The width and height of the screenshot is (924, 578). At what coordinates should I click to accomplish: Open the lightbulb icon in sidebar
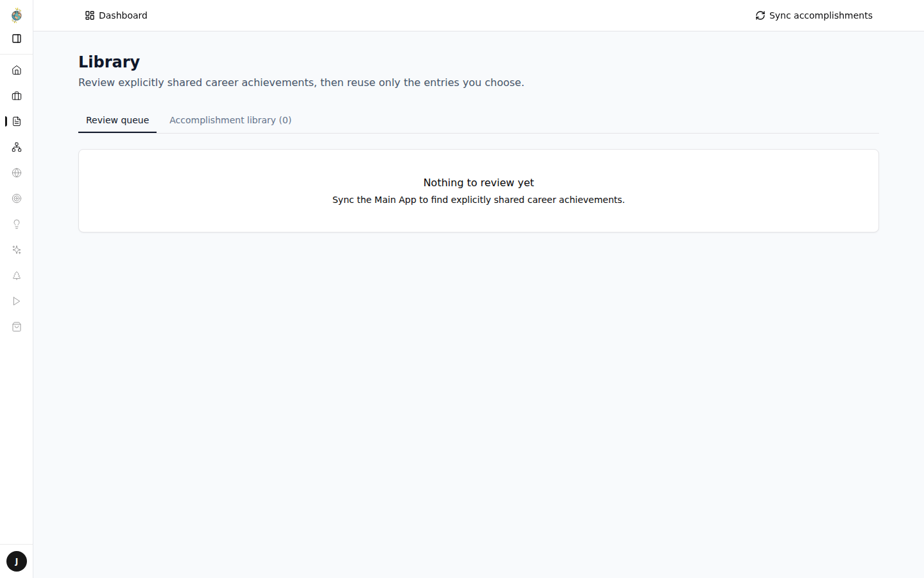[17, 224]
